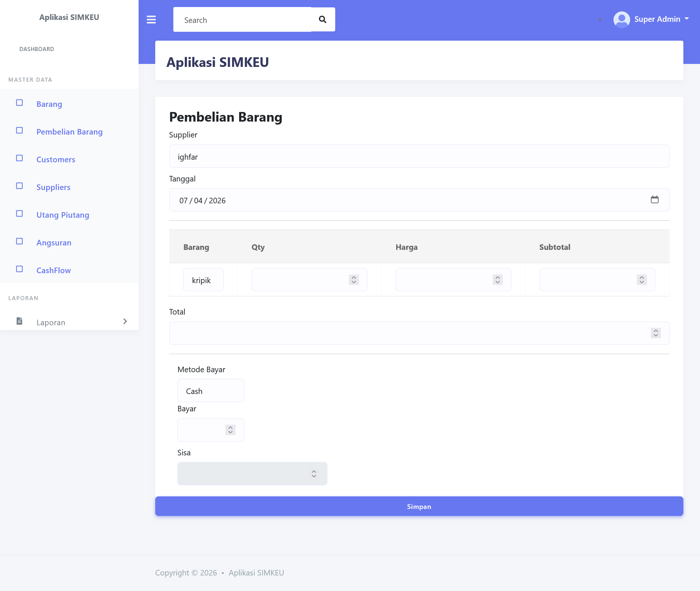Click the search magnifier icon
700x591 pixels.
(323, 20)
